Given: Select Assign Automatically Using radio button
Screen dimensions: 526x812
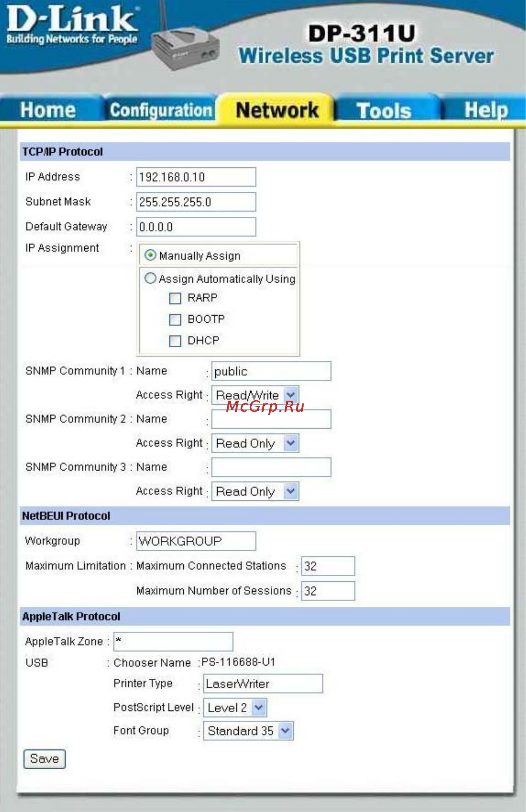Looking at the screenshot, I should [150, 278].
